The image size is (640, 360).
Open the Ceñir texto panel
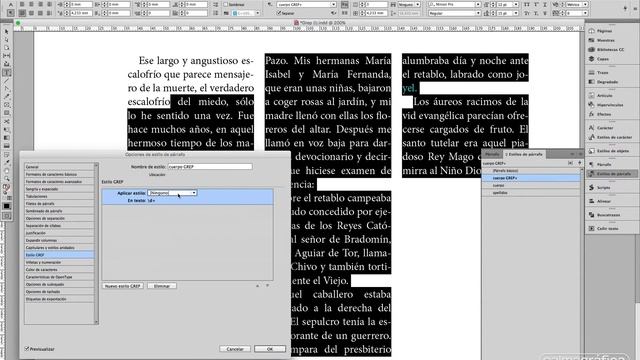(x=607, y=229)
